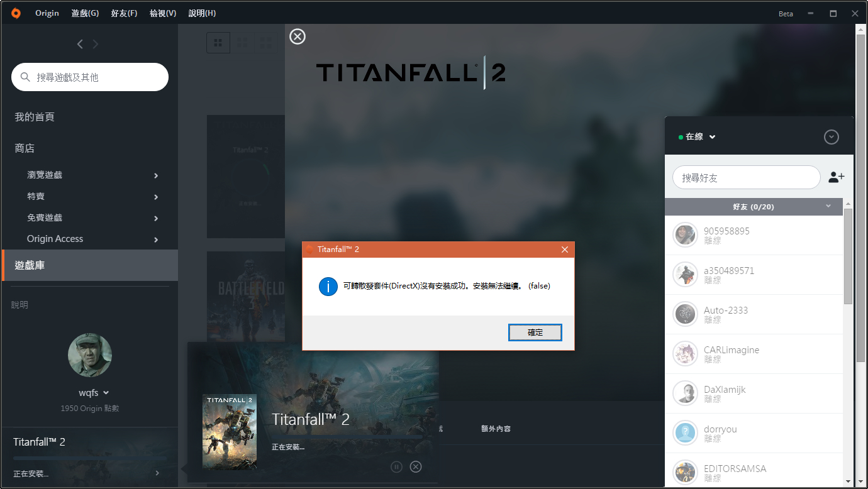Expand the 瀏覽遊戲 submenu
The height and width of the screenshot is (489, 868).
[156, 175]
